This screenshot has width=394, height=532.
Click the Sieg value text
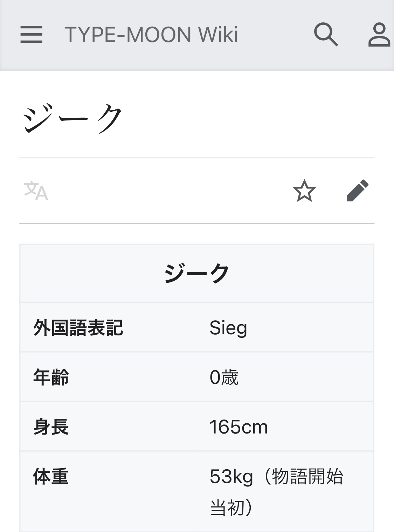pos(228,328)
